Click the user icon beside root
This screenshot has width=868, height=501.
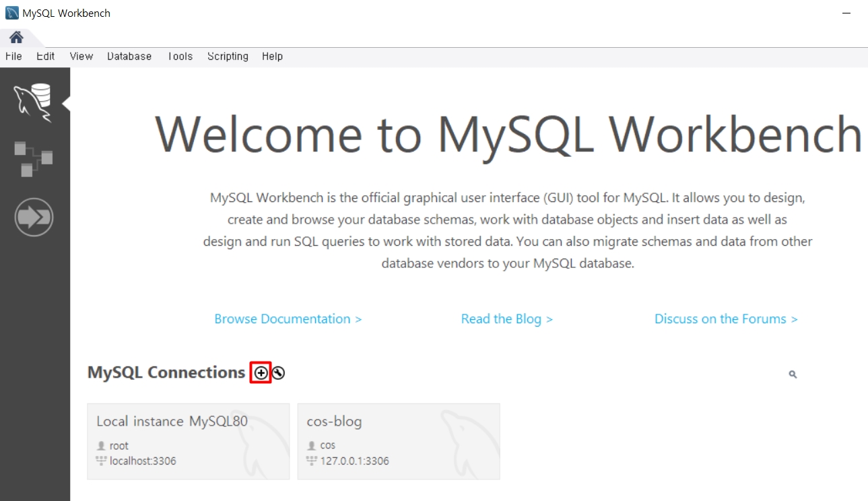point(102,446)
